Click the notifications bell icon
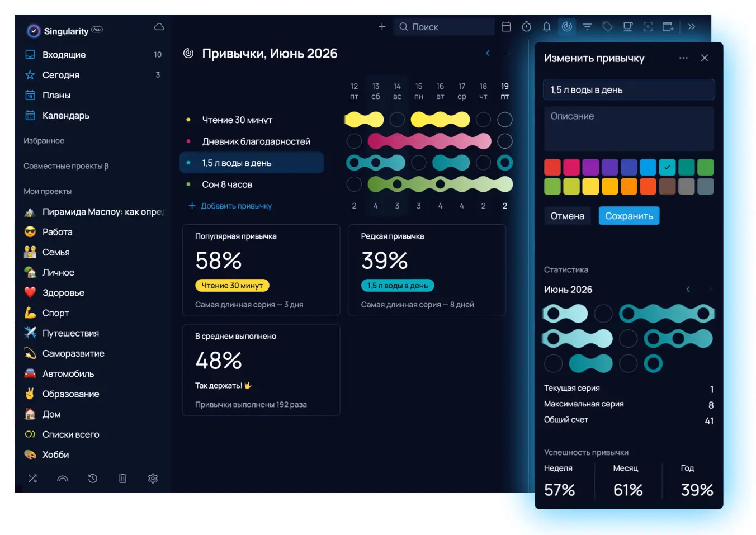756x535 pixels. (546, 27)
